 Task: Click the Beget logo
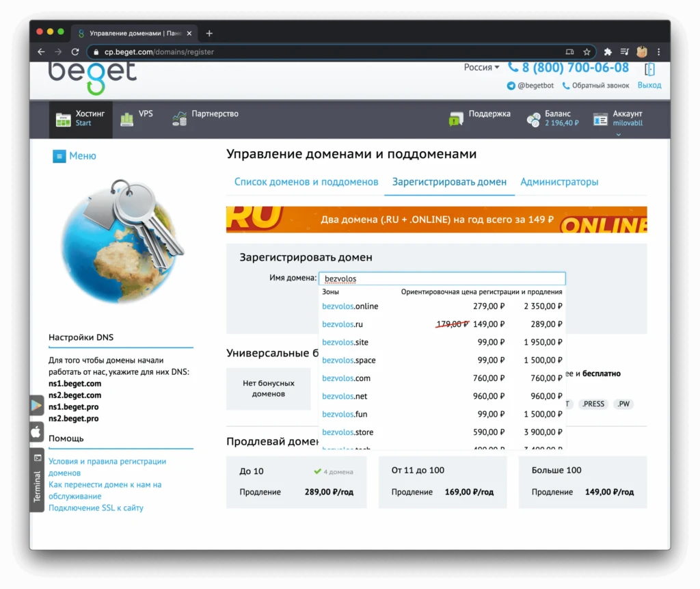tap(92, 78)
